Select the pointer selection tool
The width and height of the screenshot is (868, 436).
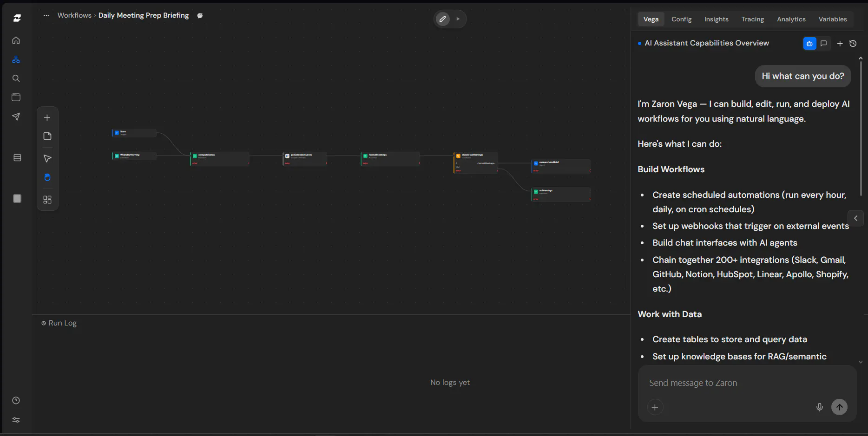tap(47, 159)
